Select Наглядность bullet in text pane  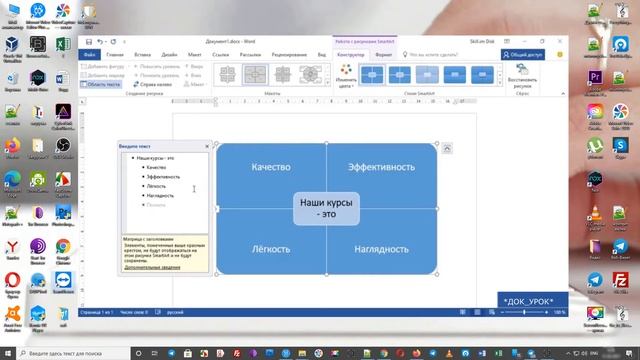tap(160, 196)
